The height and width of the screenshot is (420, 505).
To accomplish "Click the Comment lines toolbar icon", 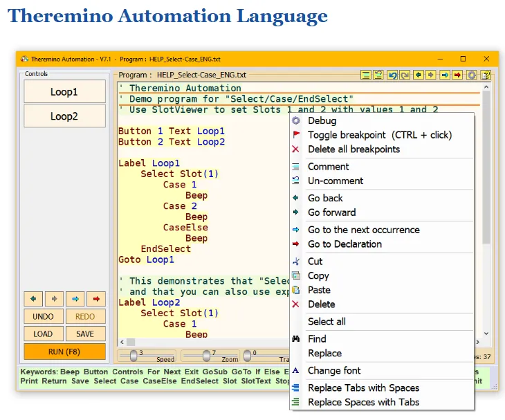I will tap(365, 75).
